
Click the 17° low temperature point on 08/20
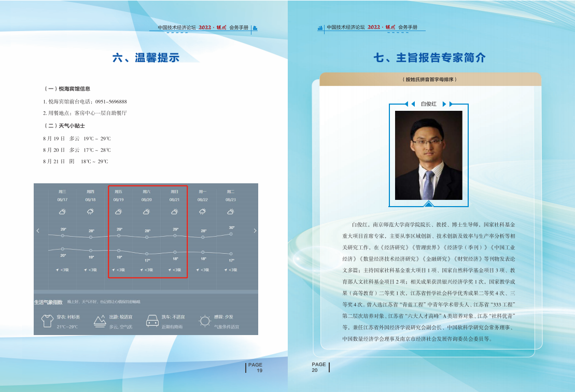[x=147, y=254]
